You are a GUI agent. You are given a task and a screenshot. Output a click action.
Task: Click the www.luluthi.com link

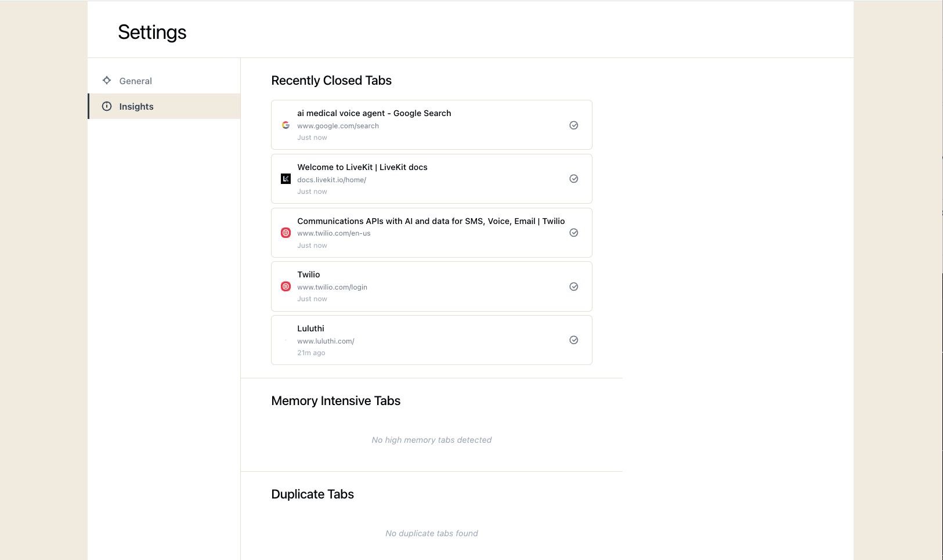point(326,341)
